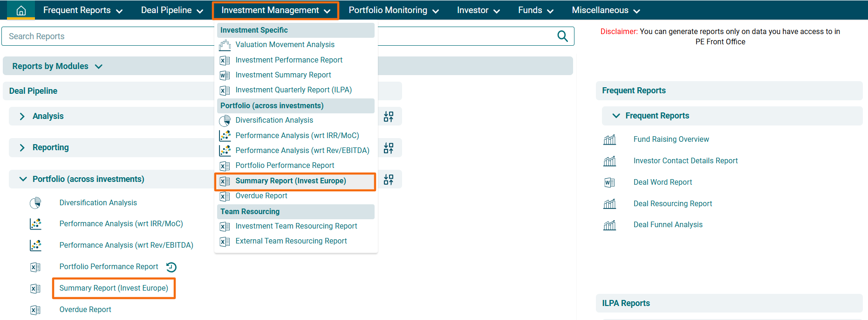Image resolution: width=868 pixels, height=320 pixels.
Task: Select Investment Quarterly Report (ILPA) from menu
Action: tap(293, 90)
